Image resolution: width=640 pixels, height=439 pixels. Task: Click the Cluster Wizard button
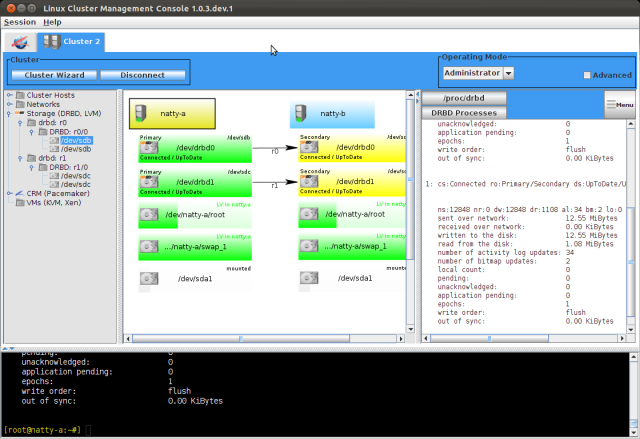[53, 75]
